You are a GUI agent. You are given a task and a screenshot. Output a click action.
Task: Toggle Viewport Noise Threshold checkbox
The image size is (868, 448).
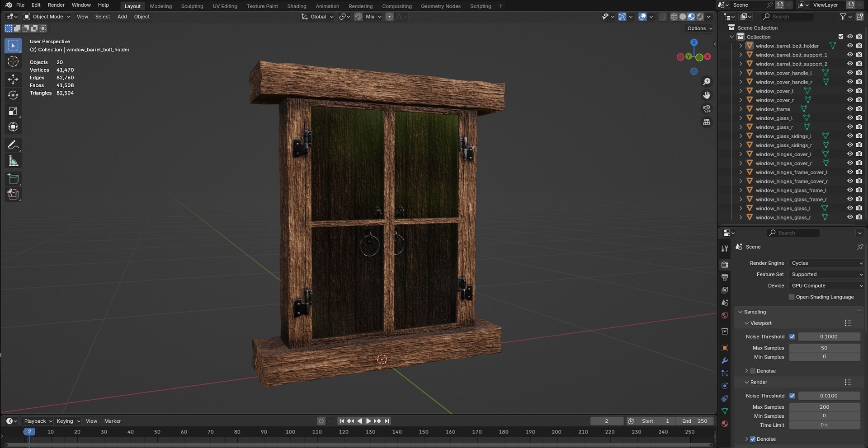tap(792, 336)
